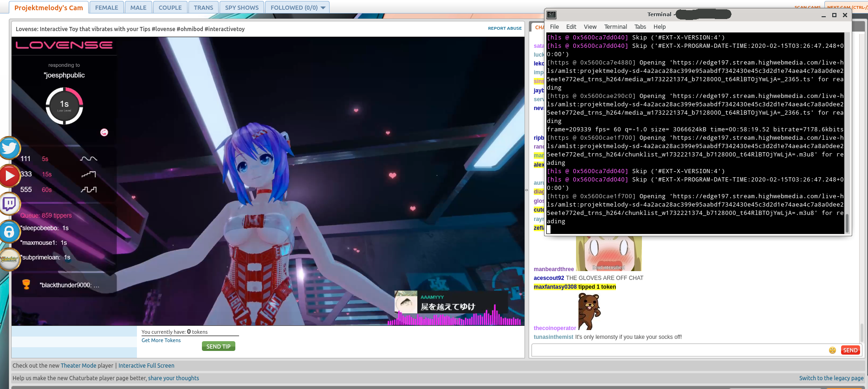Select the Projektmelody's Cam tab
This screenshot has height=389, width=868.
click(49, 7)
